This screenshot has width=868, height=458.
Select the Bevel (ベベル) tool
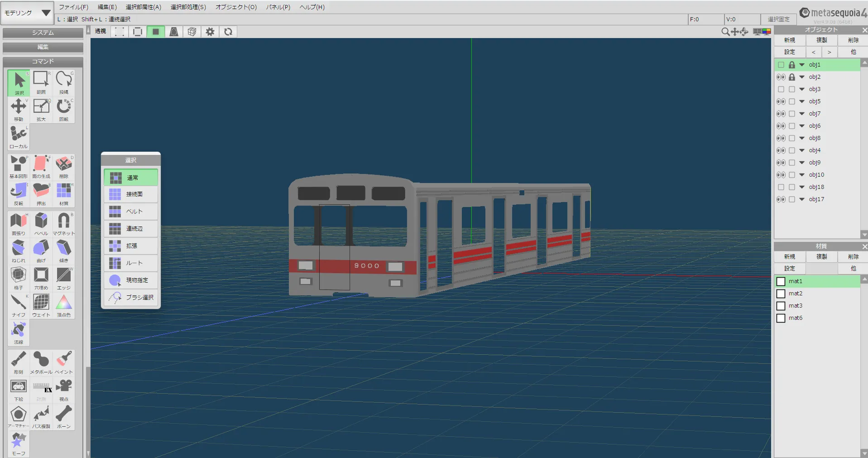pyautogui.click(x=41, y=223)
